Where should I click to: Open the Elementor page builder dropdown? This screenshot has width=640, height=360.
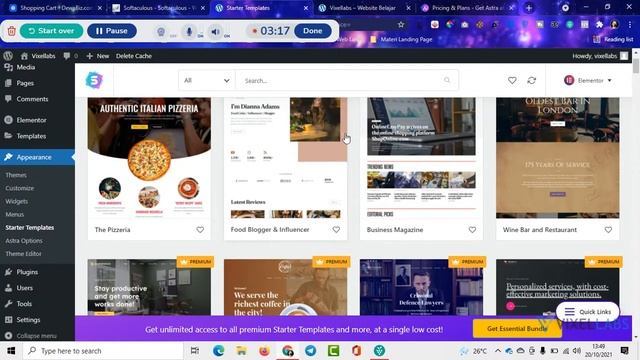[x=588, y=80]
